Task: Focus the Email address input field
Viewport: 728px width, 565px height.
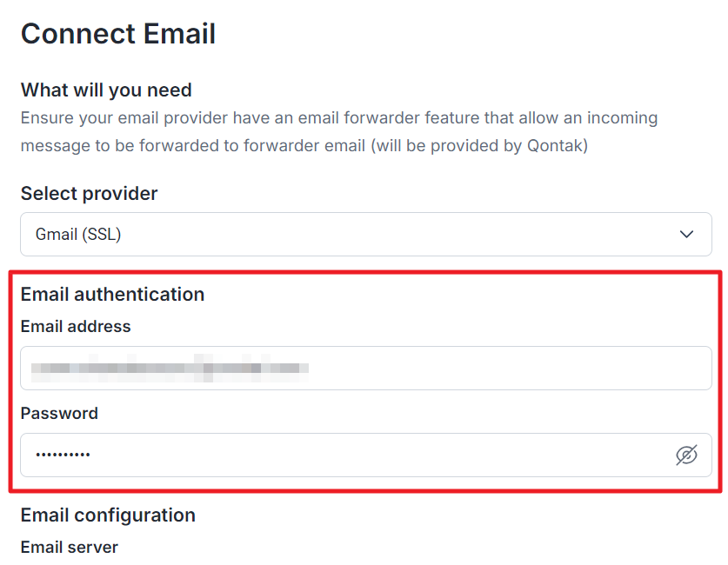Action: pos(366,368)
